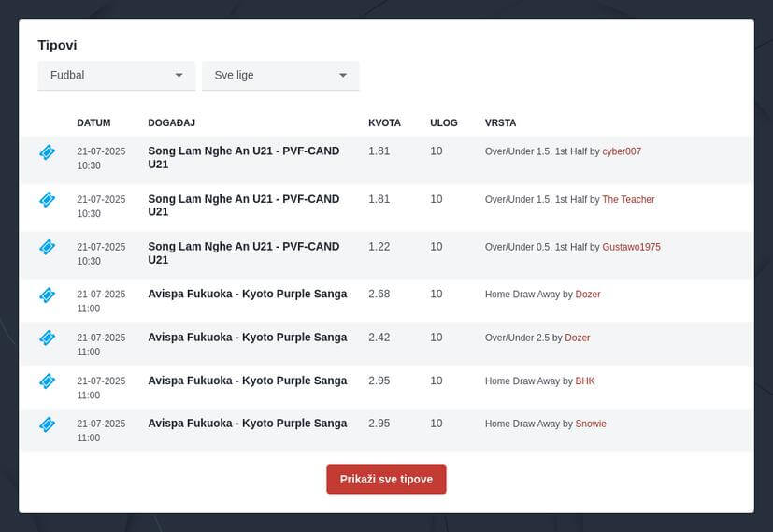773x532 pixels.
Task: Click ticket icon in Gustawo1975's tip row
Action: (48, 247)
